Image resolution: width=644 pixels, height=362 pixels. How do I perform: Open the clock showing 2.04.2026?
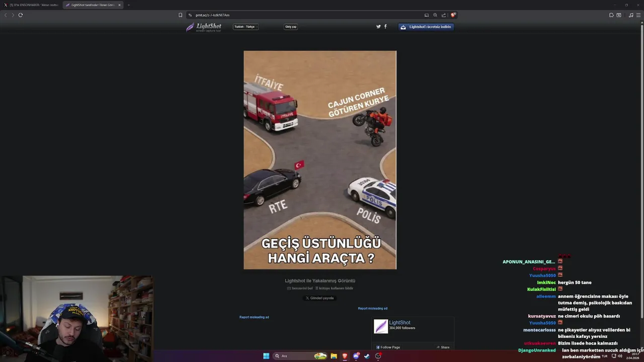633,356
